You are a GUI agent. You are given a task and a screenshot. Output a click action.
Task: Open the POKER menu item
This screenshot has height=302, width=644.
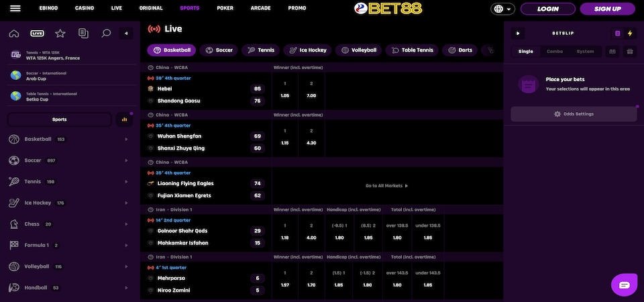tap(225, 8)
